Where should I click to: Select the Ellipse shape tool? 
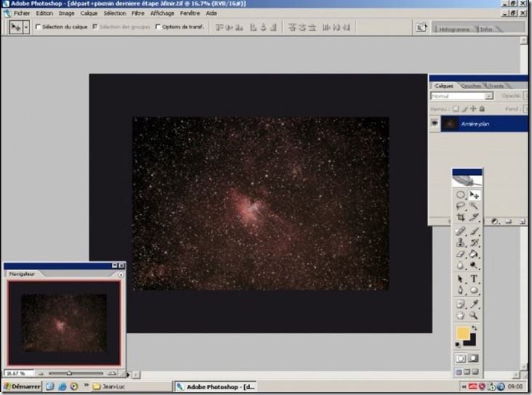474,290
